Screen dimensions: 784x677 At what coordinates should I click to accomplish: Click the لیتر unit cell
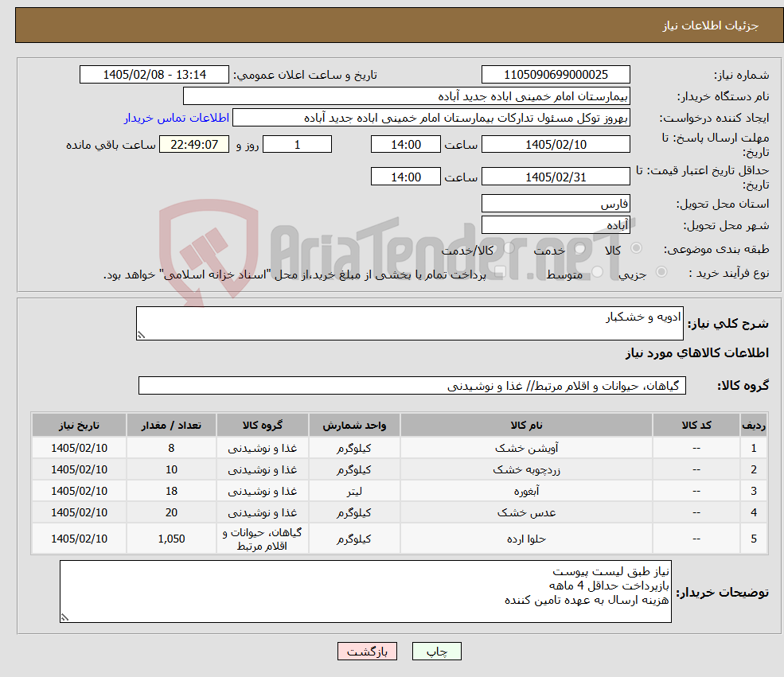pyautogui.click(x=354, y=491)
